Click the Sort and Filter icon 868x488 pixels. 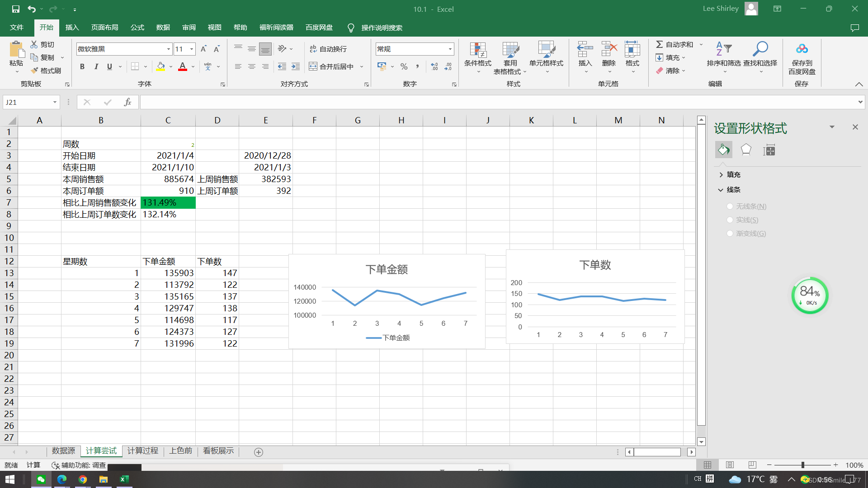[723, 49]
